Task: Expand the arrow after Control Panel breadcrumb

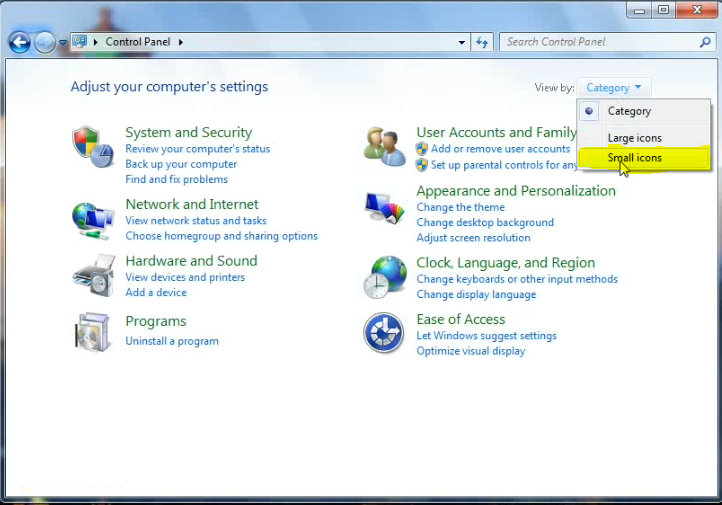Action: [180, 42]
